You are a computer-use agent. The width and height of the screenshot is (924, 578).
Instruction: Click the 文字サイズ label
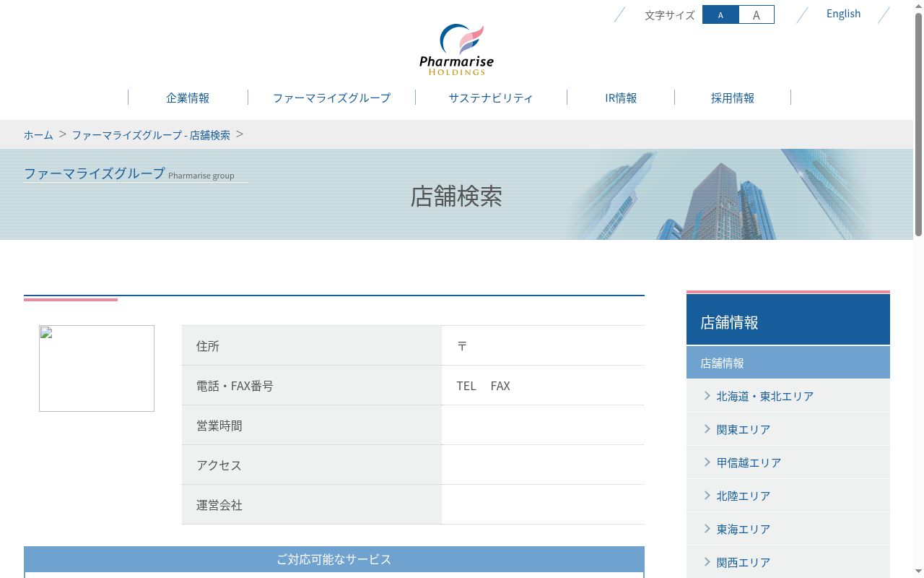[669, 14]
